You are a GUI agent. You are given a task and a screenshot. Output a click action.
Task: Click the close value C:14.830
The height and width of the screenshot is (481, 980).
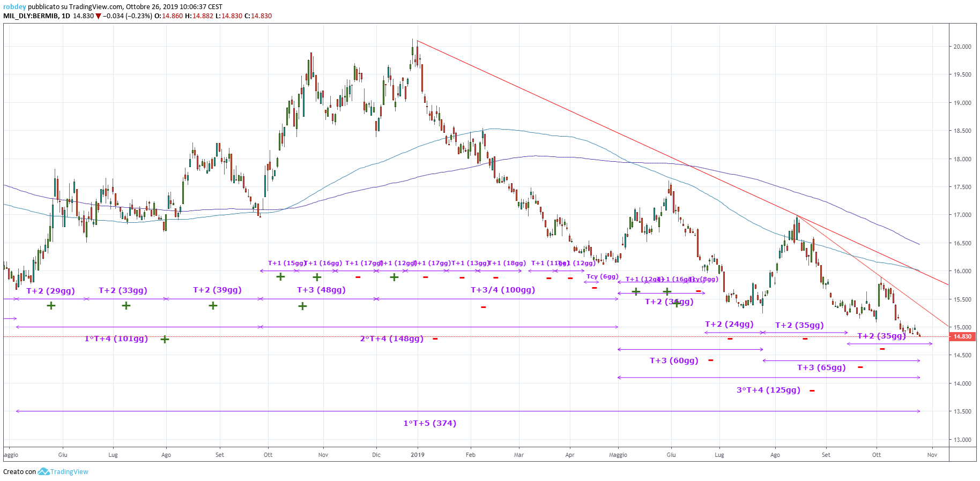(x=258, y=16)
